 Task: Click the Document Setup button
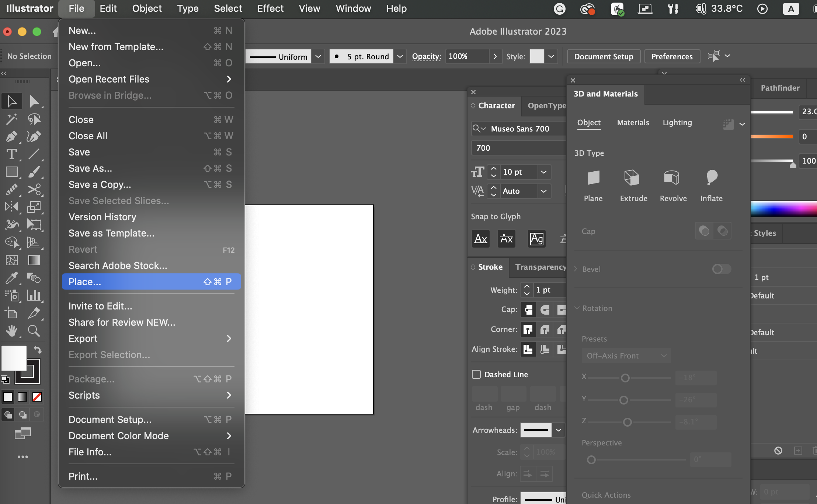pos(603,56)
